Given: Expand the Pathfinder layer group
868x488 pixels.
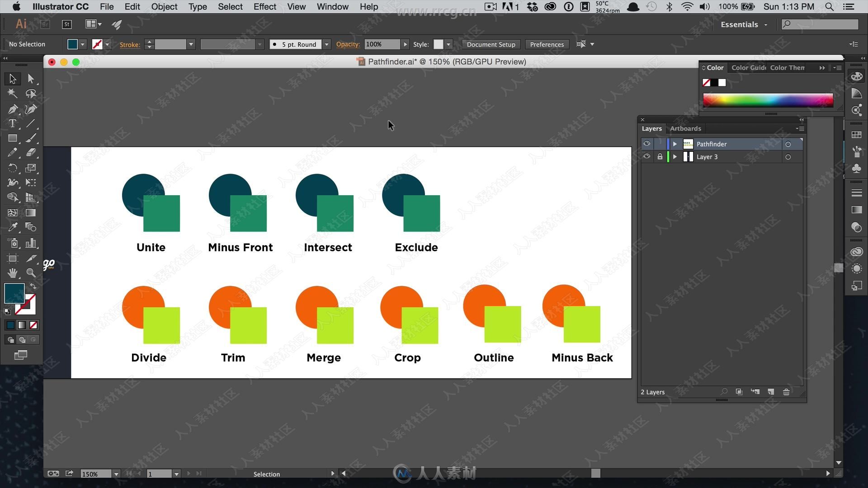Looking at the screenshot, I should pos(674,144).
